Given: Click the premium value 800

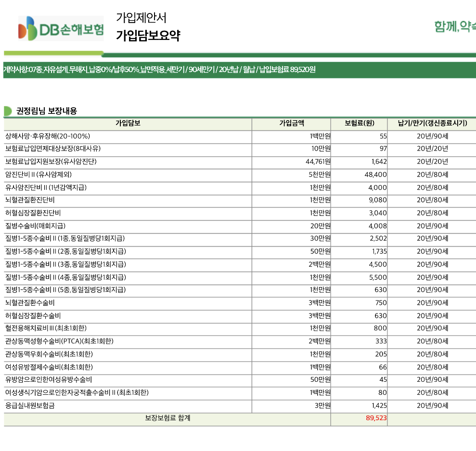Looking at the screenshot, I should click(380, 328).
